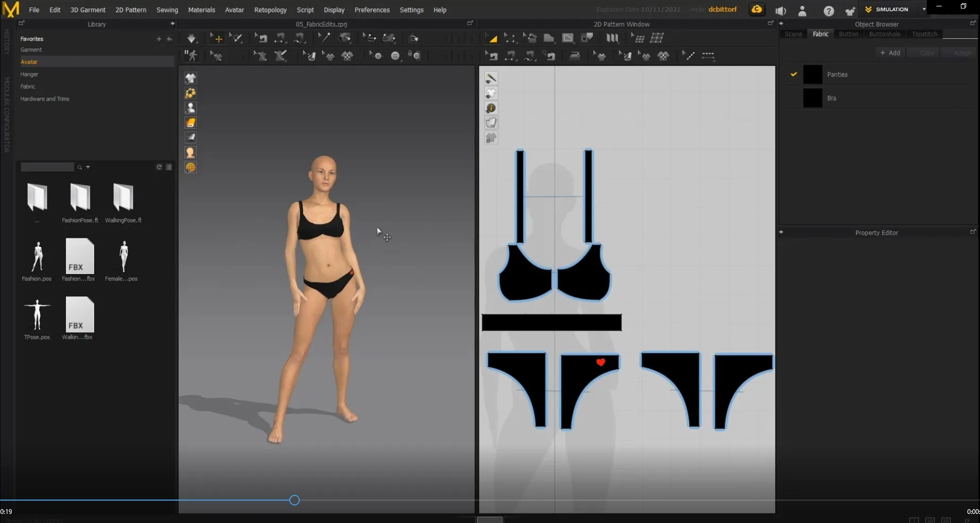This screenshot has width=980, height=523.
Task: Select the Segment Sewing tool
Action: pos(510,56)
